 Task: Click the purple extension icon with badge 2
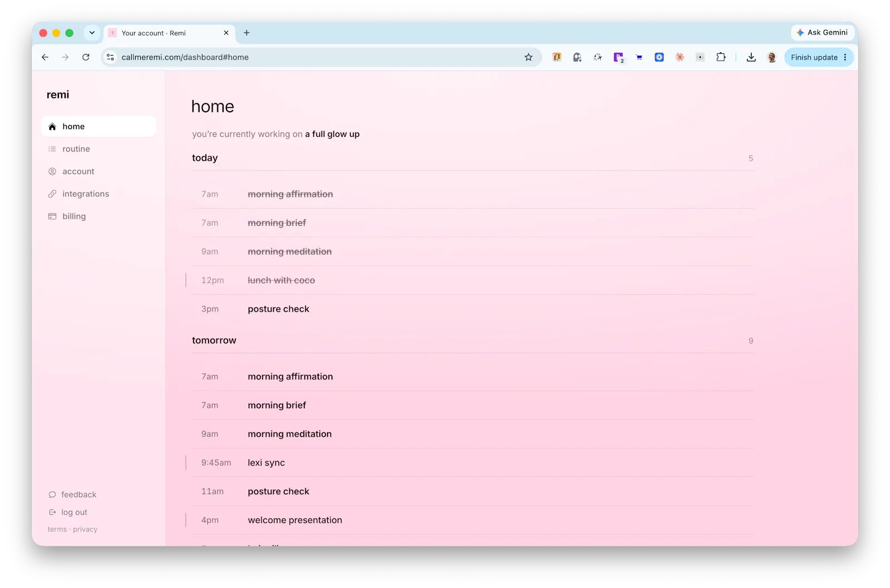tap(619, 57)
